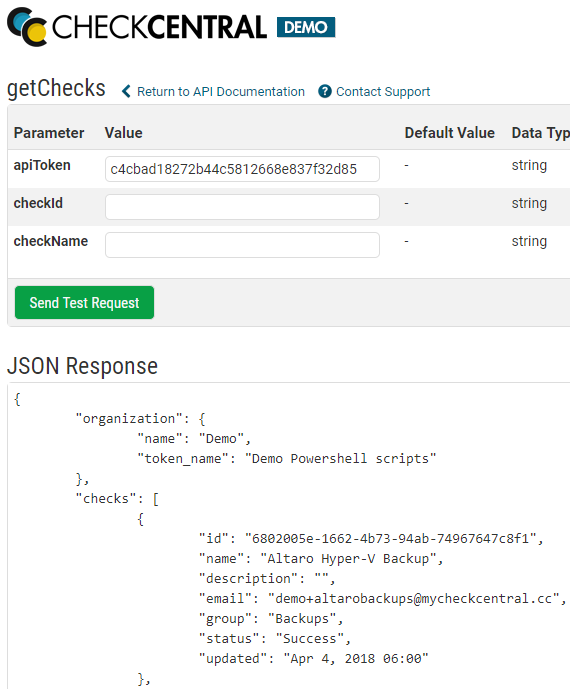Click the "Demo Powershell scripts" token name value
This screenshot has width=570, height=689.
[x=341, y=459]
